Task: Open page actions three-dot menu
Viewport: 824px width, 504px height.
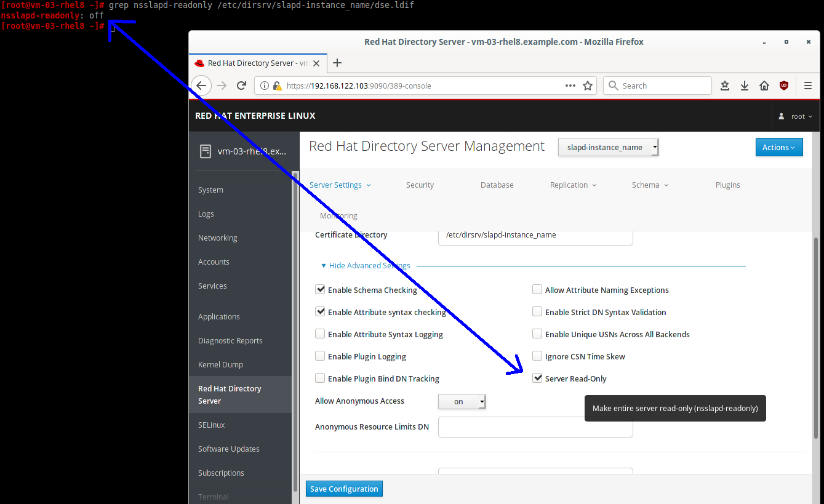Action: pyautogui.click(x=570, y=86)
